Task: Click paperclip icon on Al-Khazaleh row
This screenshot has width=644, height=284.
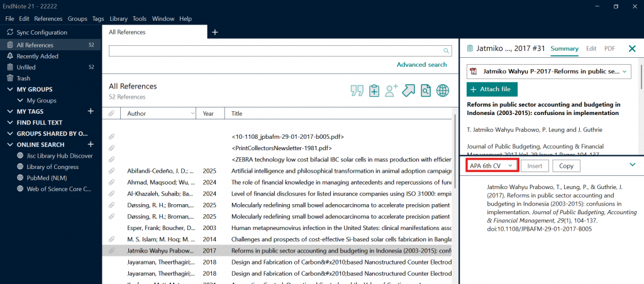Action: pos(111,194)
